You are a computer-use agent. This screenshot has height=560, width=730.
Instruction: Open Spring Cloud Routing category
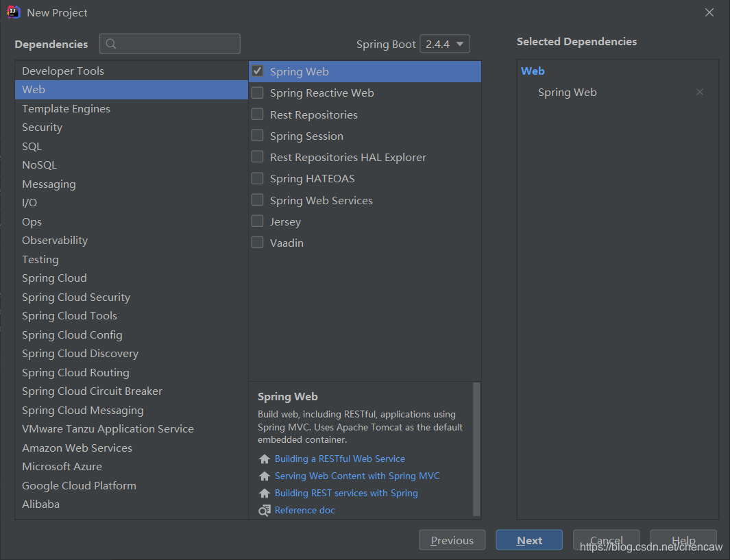pos(132,372)
